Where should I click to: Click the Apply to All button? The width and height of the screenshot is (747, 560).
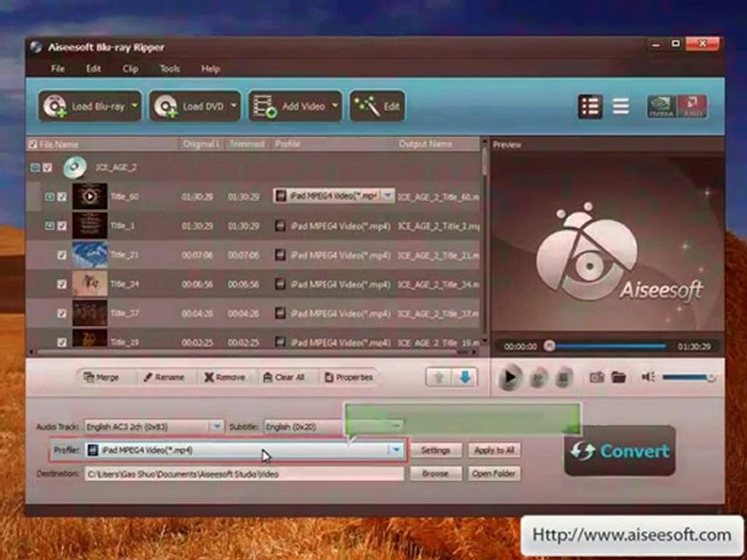pos(494,450)
